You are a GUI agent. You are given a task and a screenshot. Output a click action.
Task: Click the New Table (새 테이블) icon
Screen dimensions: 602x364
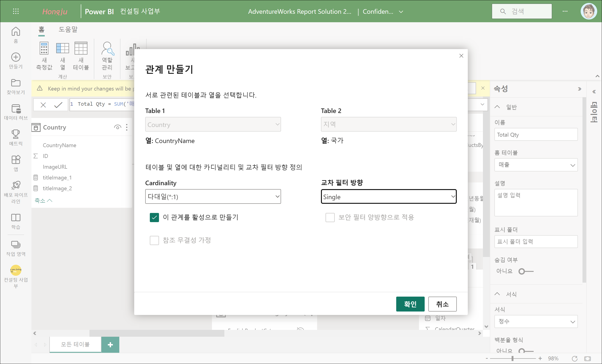[x=81, y=49]
